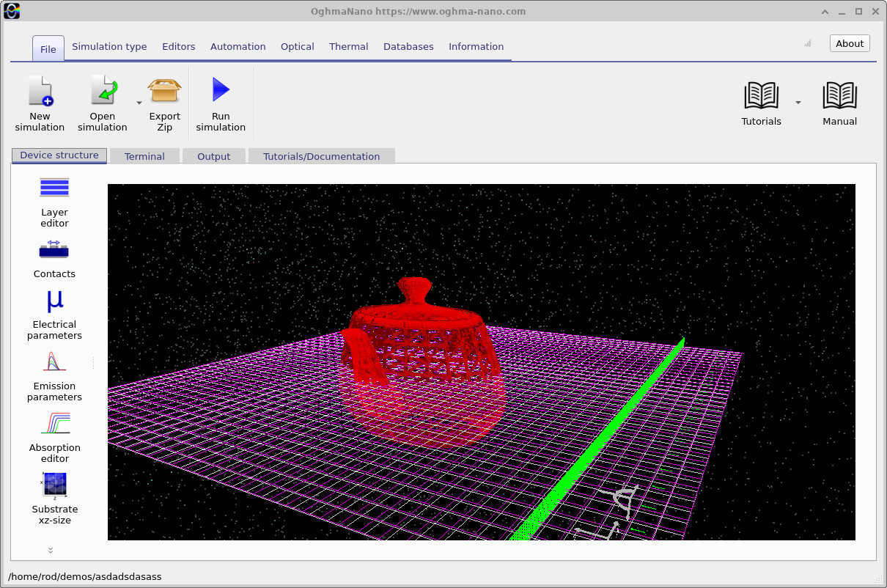
Task: Open the Absorption editor
Action: point(54,438)
